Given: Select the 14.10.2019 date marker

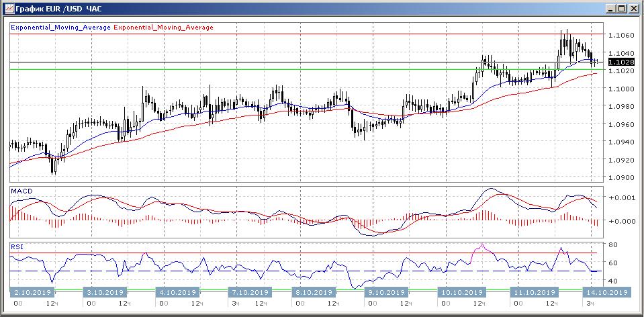Looking at the screenshot, I should (607, 293).
